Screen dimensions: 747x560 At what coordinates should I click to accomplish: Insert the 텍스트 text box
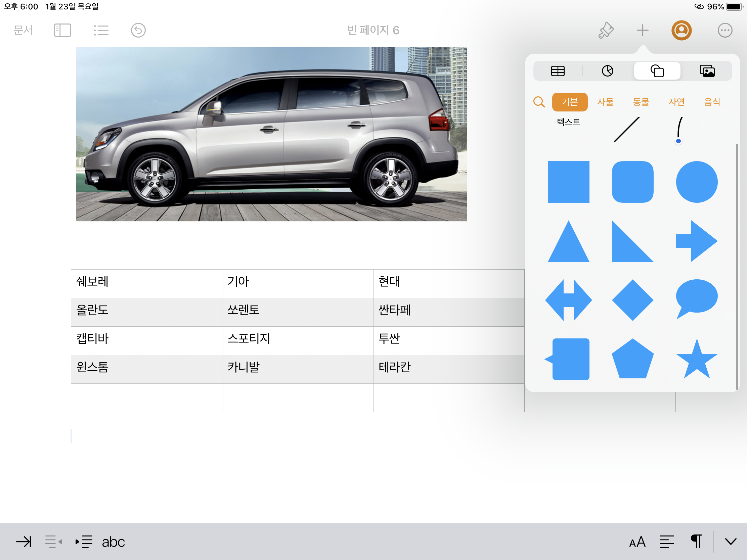click(x=568, y=122)
